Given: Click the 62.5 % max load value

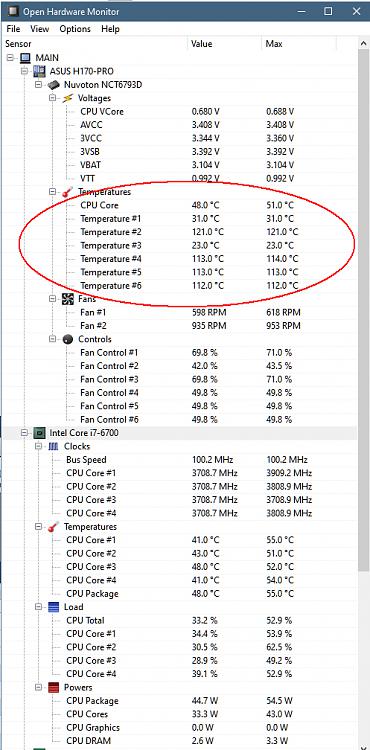Looking at the screenshot, I should (x=280, y=647).
